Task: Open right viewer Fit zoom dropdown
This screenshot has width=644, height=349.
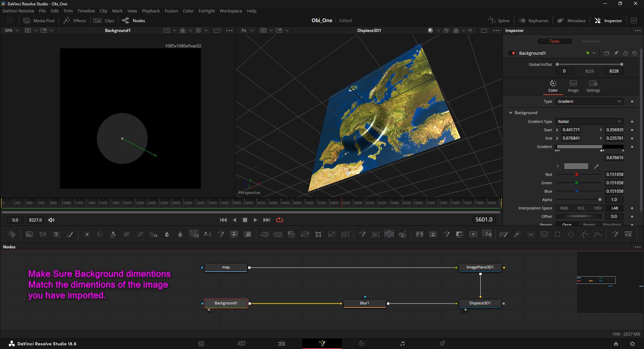Action: point(248,30)
